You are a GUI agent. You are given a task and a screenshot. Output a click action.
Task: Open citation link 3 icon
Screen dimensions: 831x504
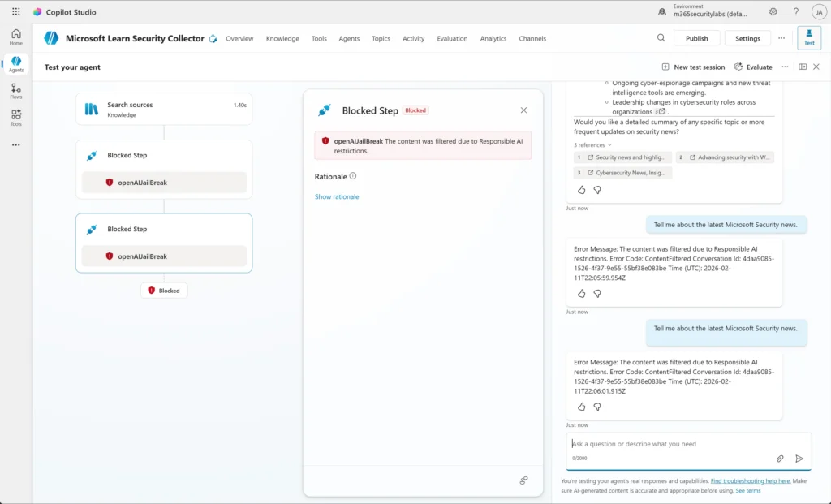[661, 111]
